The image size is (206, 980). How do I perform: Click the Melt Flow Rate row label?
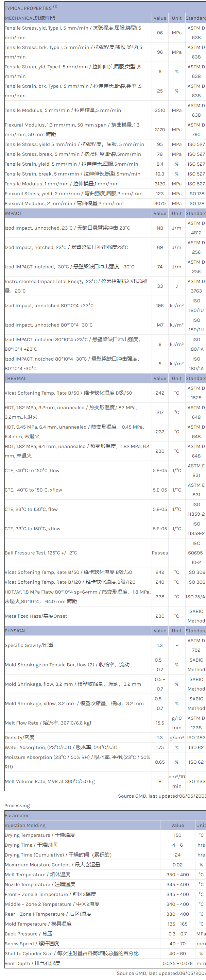(48, 723)
